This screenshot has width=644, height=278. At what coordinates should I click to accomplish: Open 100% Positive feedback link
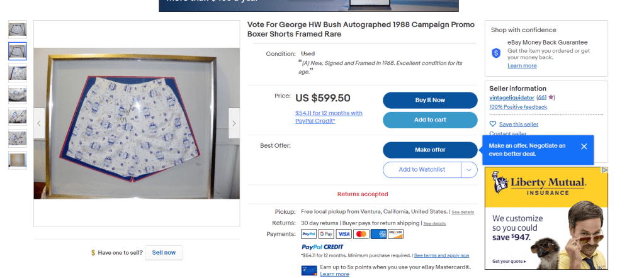point(518,107)
